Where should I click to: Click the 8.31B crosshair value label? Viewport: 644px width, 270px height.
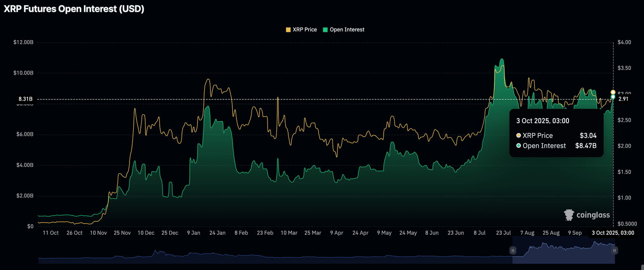tap(25, 99)
